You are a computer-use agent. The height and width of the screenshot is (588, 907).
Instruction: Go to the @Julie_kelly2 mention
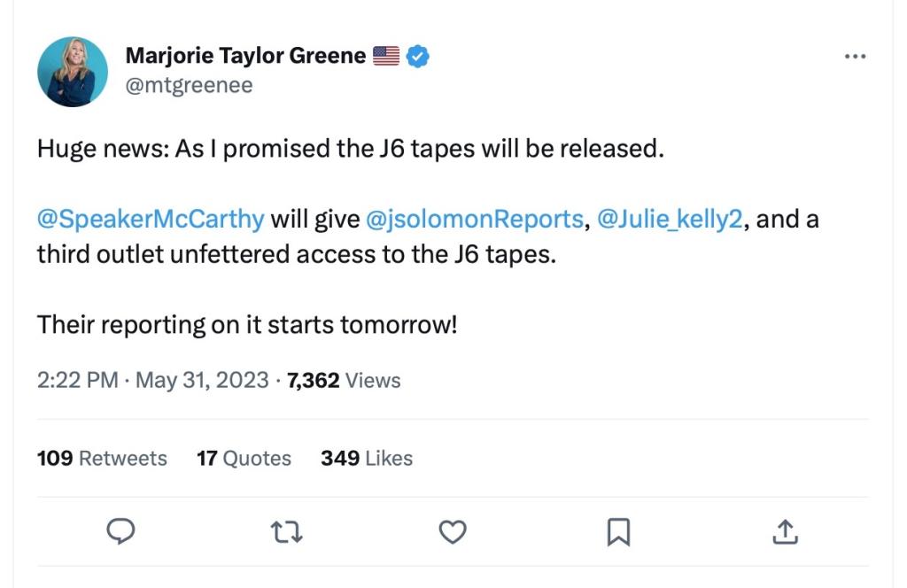click(670, 219)
